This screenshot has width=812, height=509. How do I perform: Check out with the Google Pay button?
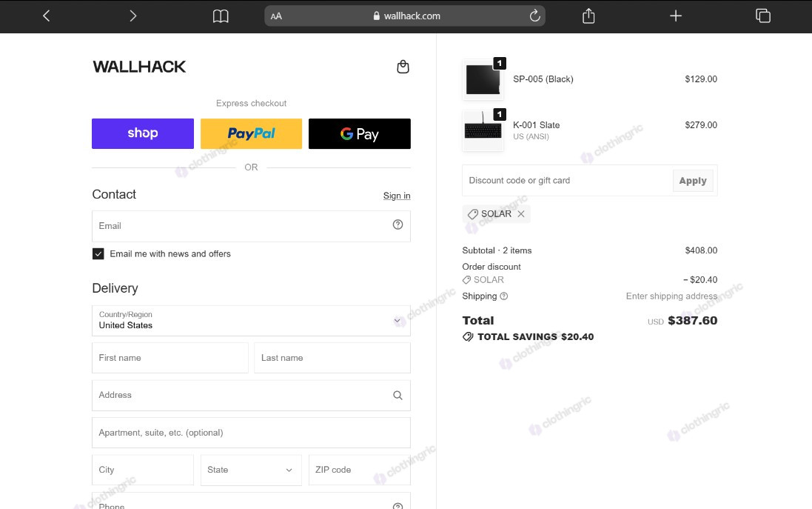[x=360, y=133]
